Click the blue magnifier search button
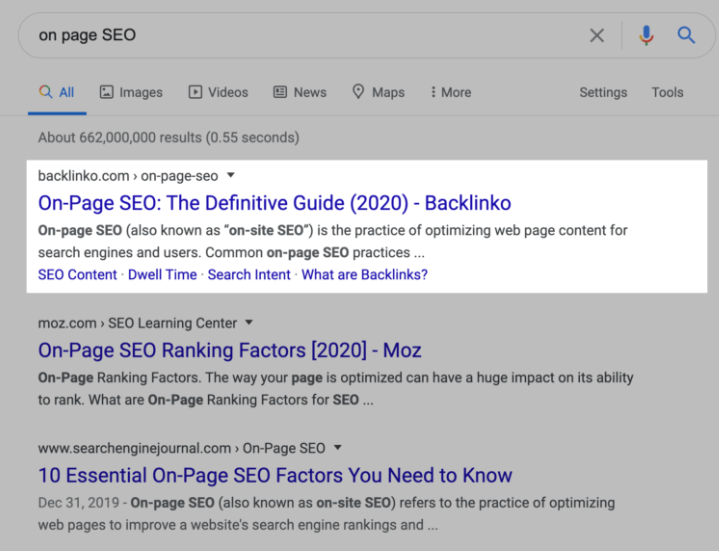 tap(686, 35)
